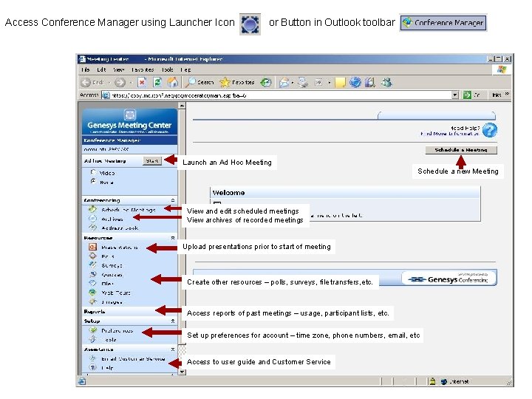The width and height of the screenshot is (532, 399).
Task: Click the Polls icon in Resources
Action: coord(92,256)
